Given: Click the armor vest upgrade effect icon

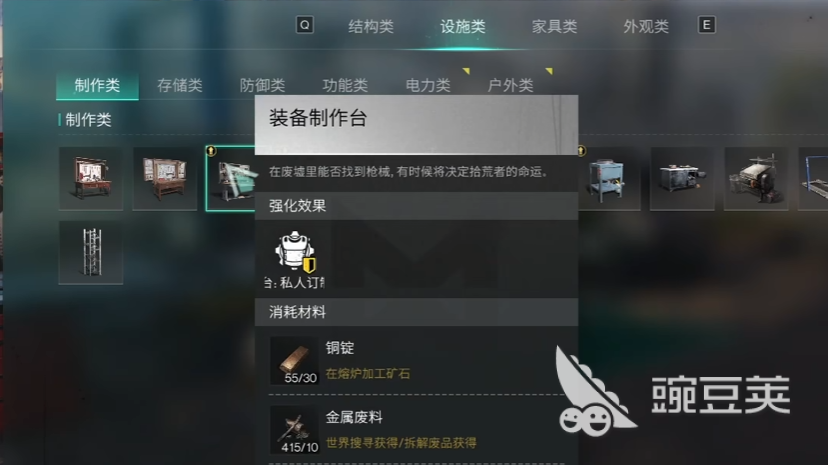Looking at the screenshot, I should [x=295, y=252].
